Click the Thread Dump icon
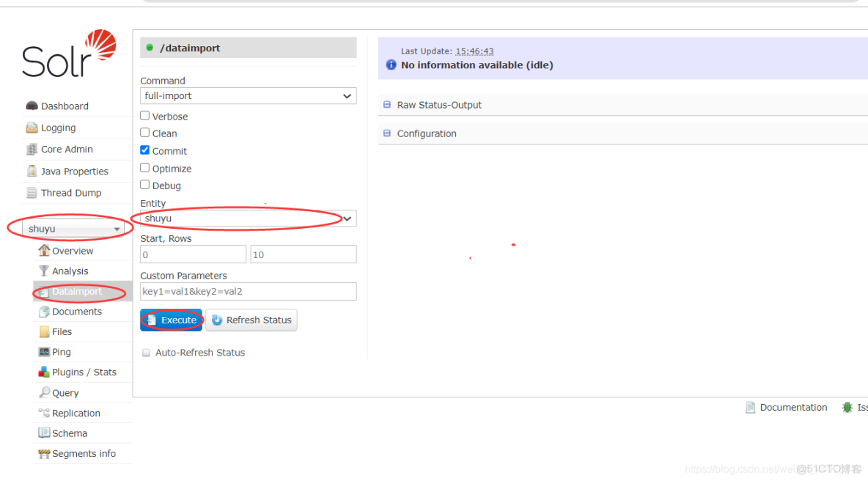Image resolution: width=868 pixels, height=481 pixels. [x=32, y=193]
